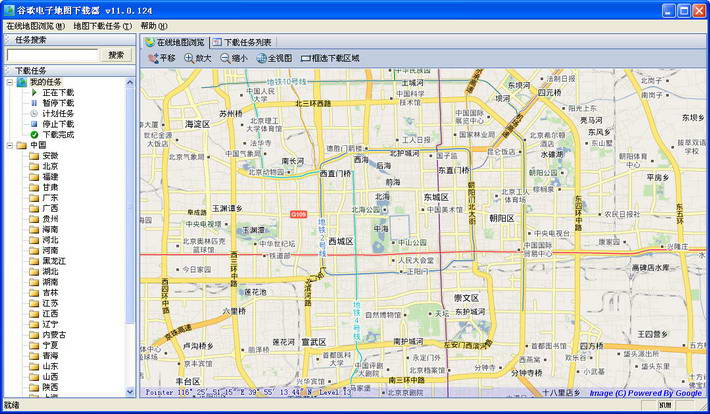710x414 pixels.
Task: Click the 海淀区 label on the map
Action: (197, 124)
